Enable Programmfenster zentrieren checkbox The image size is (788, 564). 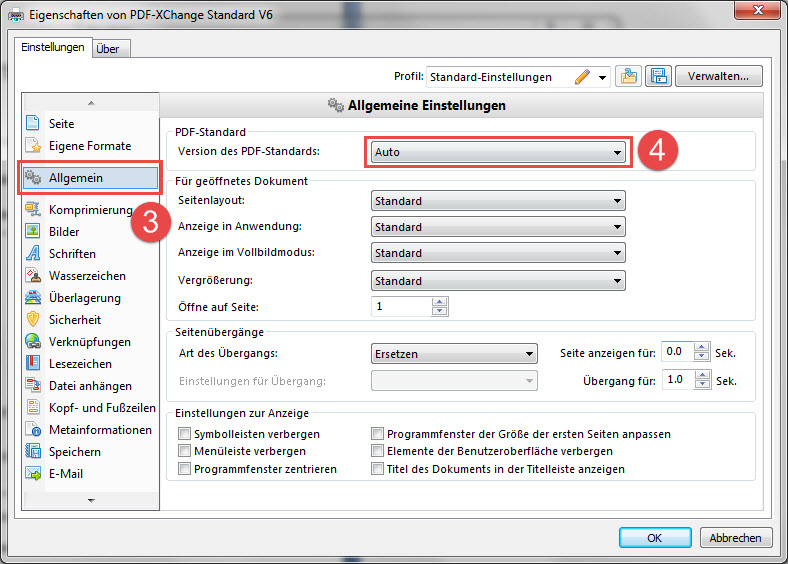click(x=184, y=468)
